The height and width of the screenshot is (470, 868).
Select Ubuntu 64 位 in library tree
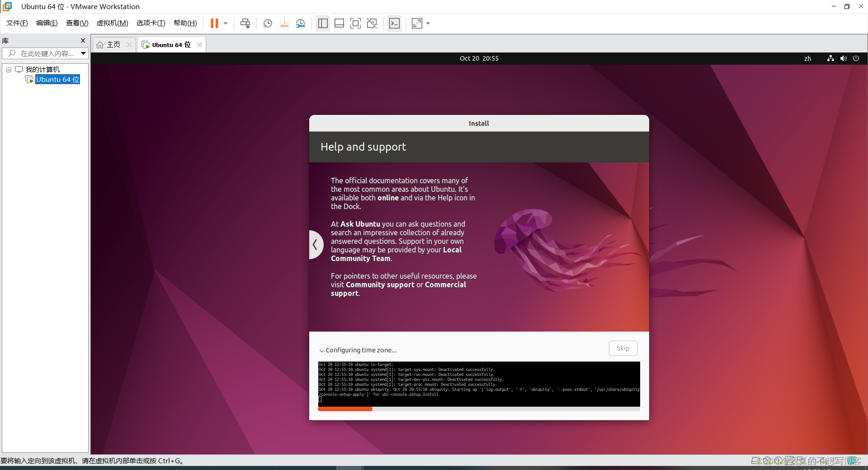click(58, 80)
